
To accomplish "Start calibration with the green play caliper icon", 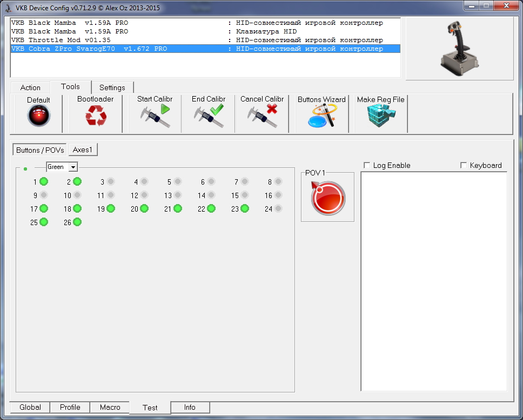I will pos(155,116).
